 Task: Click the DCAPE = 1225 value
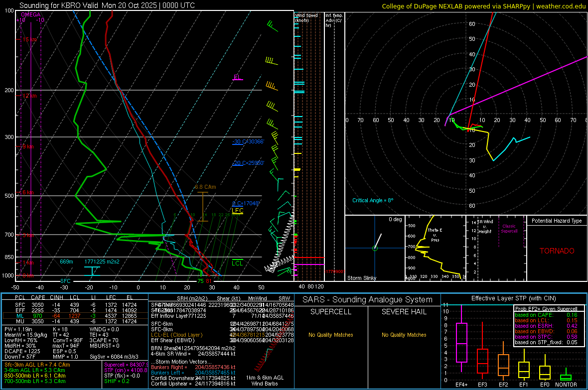point(22,351)
